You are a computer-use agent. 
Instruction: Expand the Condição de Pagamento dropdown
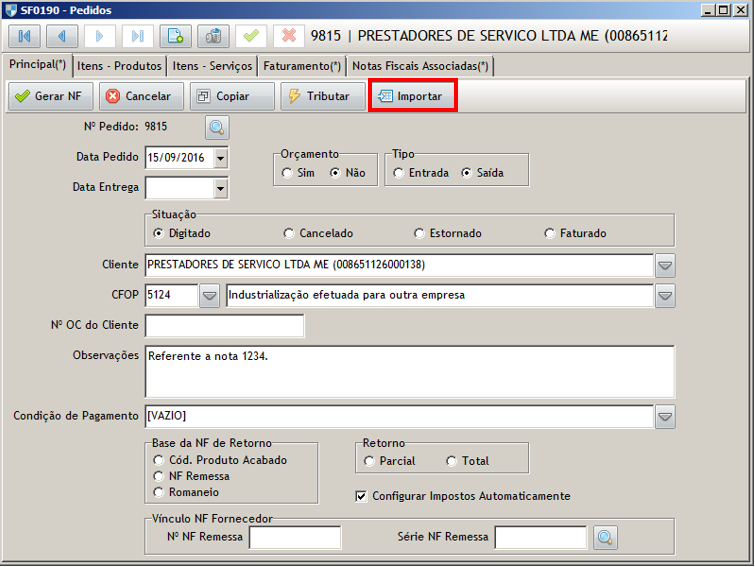tap(665, 416)
